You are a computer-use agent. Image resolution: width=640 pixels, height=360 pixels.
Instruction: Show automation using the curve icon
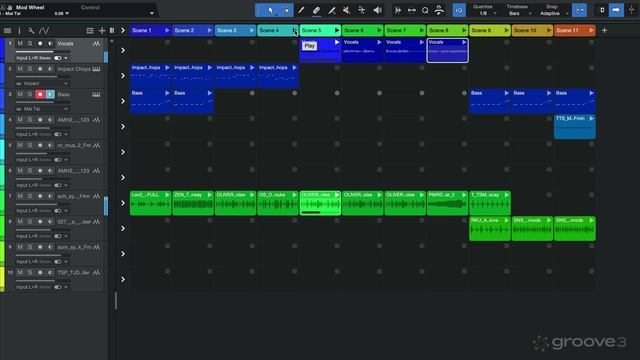pyautogui.click(x=44, y=31)
